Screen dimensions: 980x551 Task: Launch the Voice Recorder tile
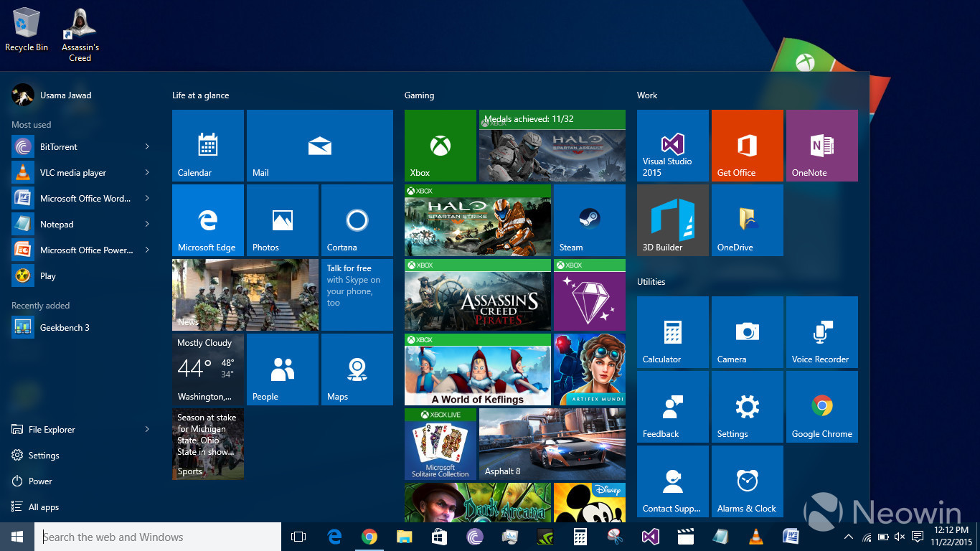pyautogui.click(x=822, y=332)
